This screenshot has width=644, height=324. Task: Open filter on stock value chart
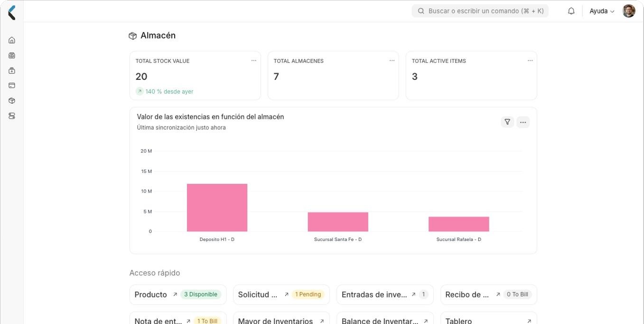[507, 122]
